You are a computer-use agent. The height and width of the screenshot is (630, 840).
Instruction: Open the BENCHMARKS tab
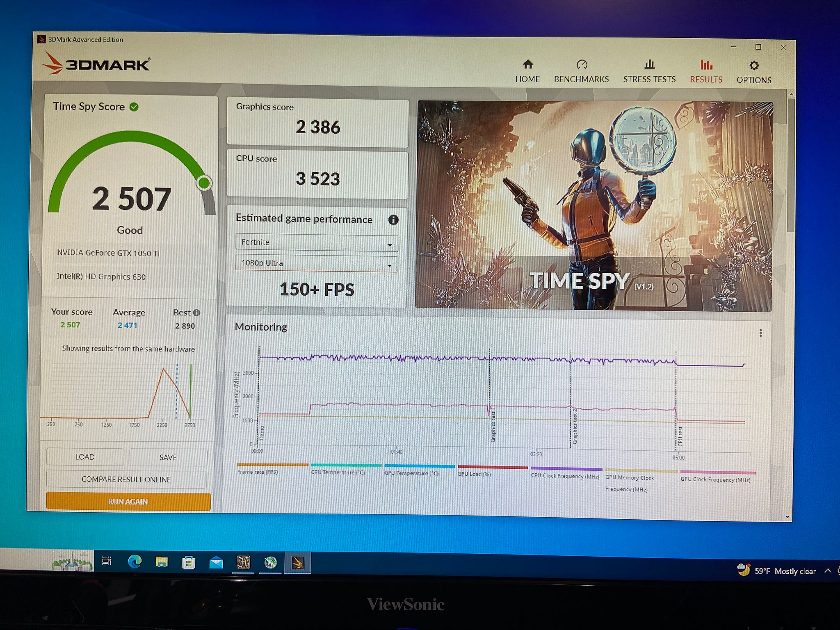click(x=581, y=71)
